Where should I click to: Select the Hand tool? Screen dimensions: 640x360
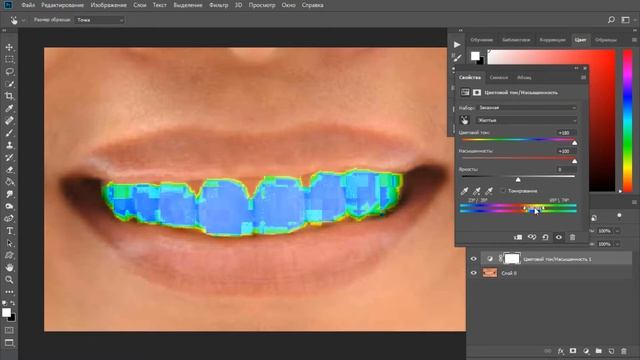pos(9,268)
